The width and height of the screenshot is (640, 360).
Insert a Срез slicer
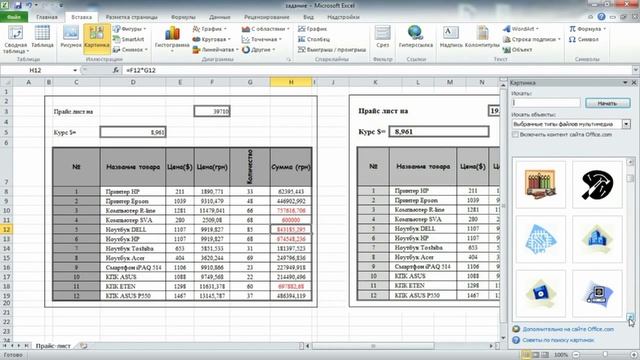(382, 37)
